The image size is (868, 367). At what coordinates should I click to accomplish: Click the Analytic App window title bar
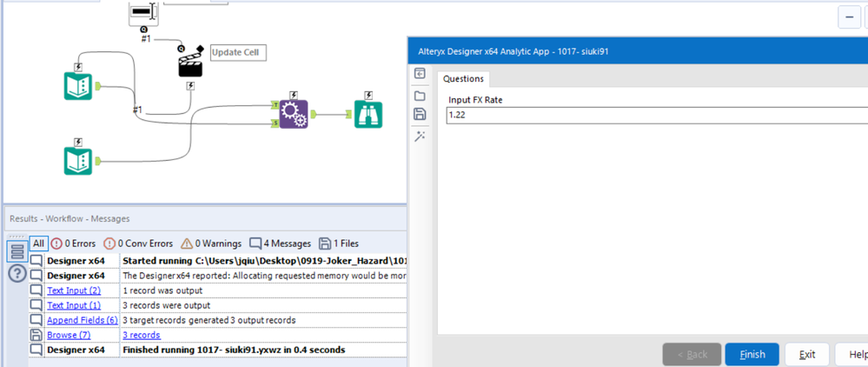coord(637,51)
